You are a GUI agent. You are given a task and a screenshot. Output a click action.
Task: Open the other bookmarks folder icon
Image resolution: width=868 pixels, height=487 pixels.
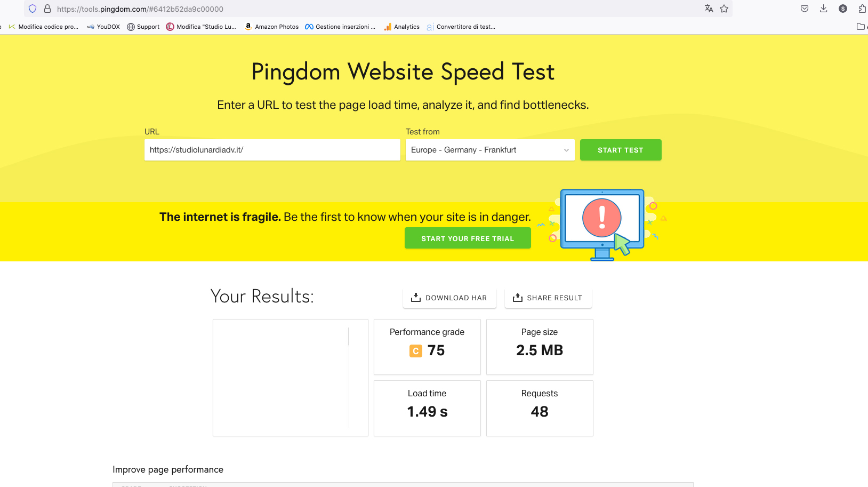pyautogui.click(x=861, y=27)
